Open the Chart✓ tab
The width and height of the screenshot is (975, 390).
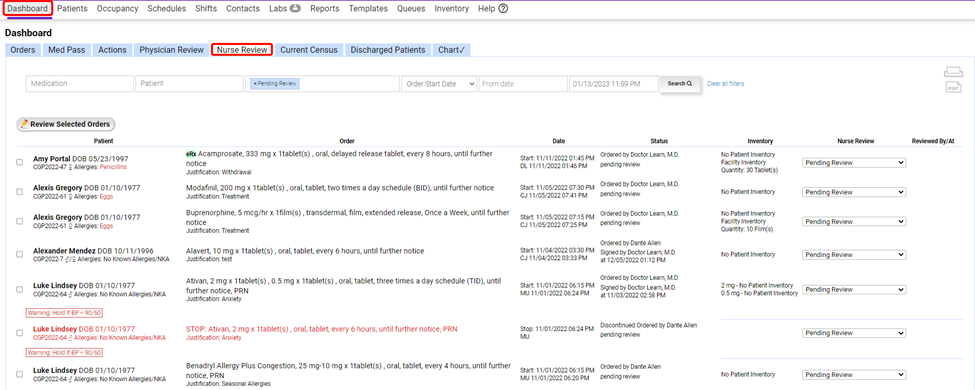[x=451, y=50]
